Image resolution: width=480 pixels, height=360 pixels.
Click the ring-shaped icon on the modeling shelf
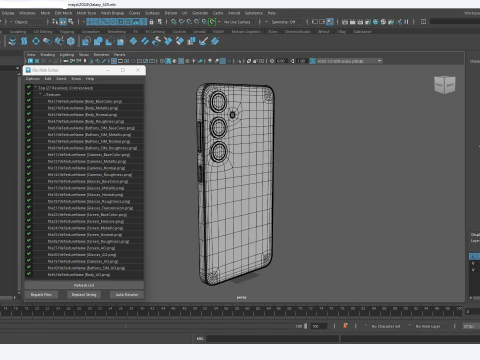point(36,41)
